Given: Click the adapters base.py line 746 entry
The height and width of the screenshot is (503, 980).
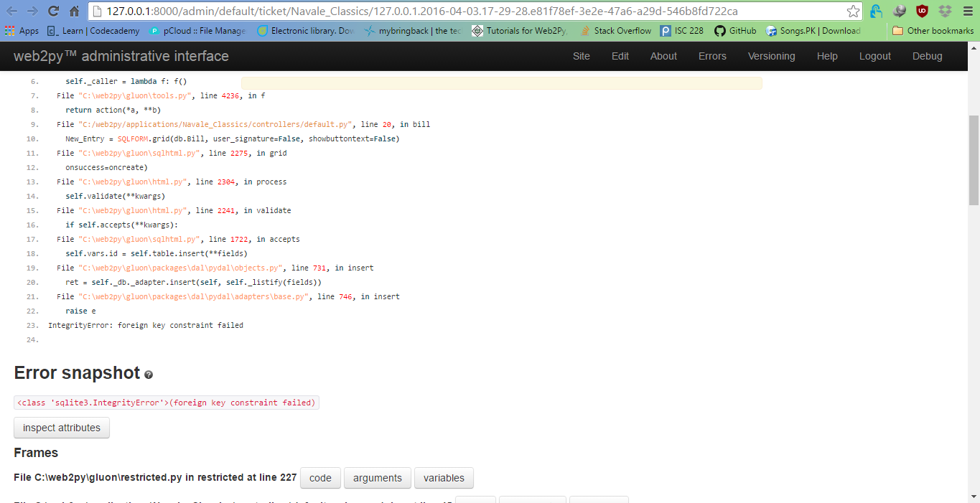Looking at the screenshot, I should pos(228,296).
